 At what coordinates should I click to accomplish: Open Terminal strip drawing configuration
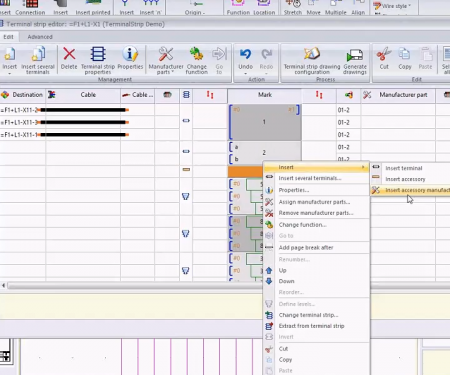tap(312, 60)
